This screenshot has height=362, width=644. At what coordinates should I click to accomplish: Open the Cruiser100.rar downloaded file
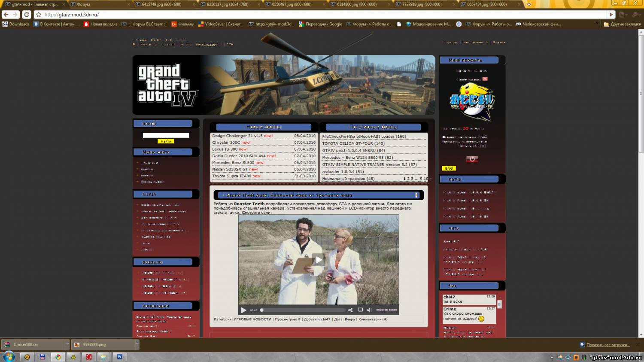point(33,344)
